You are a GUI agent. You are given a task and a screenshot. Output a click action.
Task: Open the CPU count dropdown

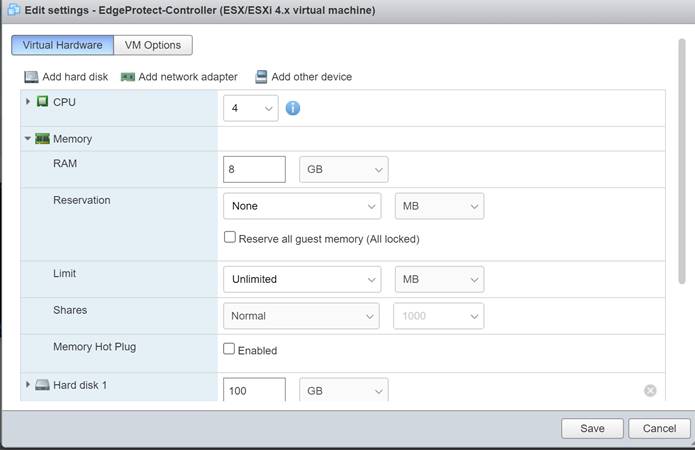pyautogui.click(x=251, y=108)
